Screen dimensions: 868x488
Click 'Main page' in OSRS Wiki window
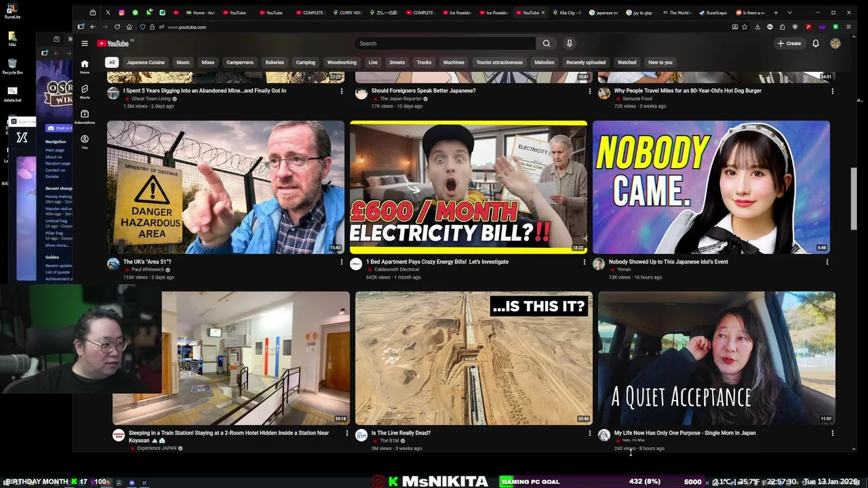click(x=55, y=150)
